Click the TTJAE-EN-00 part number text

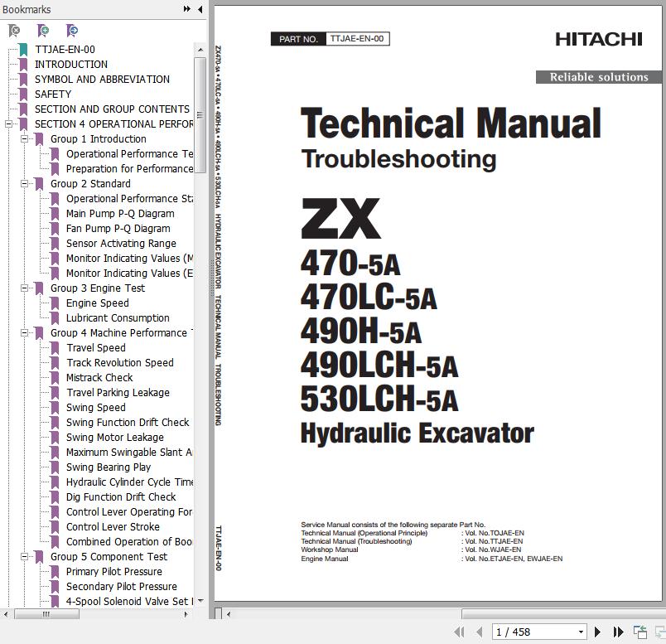[357, 39]
